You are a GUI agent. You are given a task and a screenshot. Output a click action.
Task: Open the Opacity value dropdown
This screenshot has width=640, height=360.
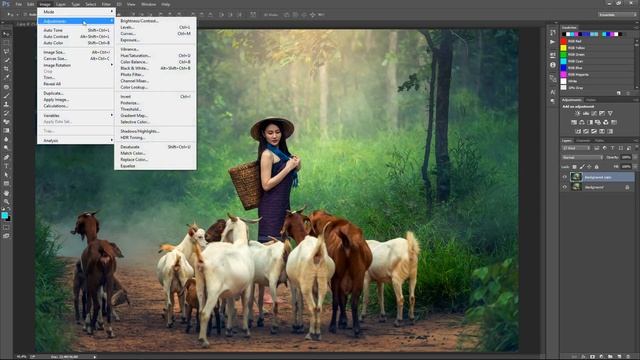pyautogui.click(x=626, y=157)
